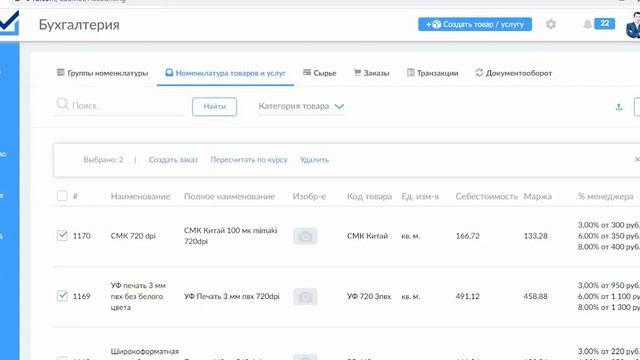Click the search magnifier icon
640x360 pixels.
pyautogui.click(x=62, y=104)
